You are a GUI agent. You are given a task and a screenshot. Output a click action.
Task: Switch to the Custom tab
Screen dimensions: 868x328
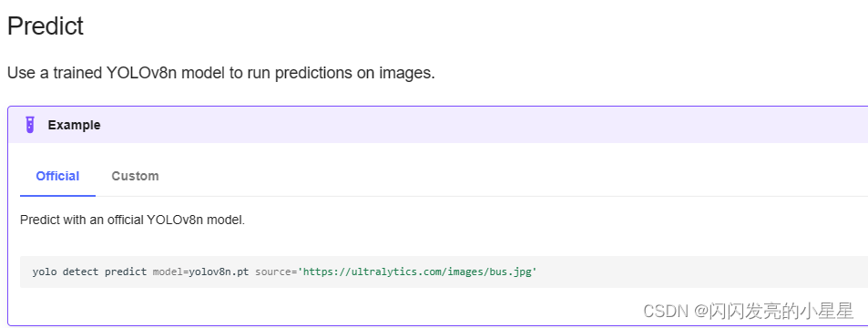pos(135,176)
